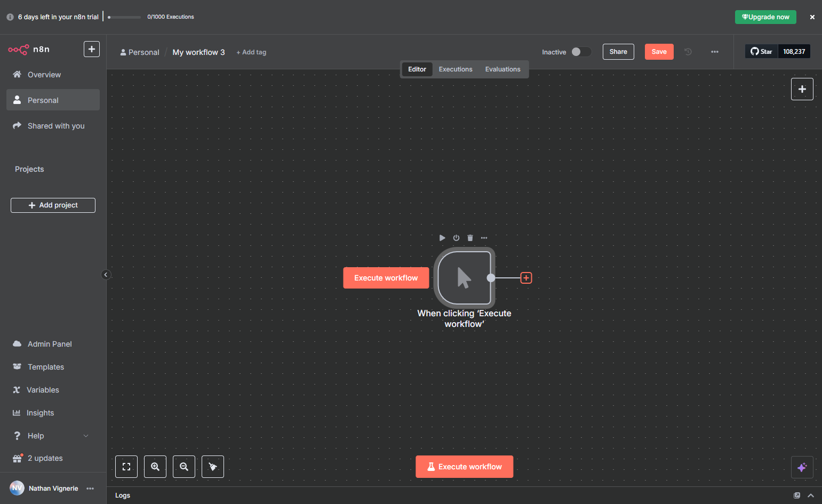Open Overview in the sidebar
The image size is (822, 504).
click(x=53, y=75)
